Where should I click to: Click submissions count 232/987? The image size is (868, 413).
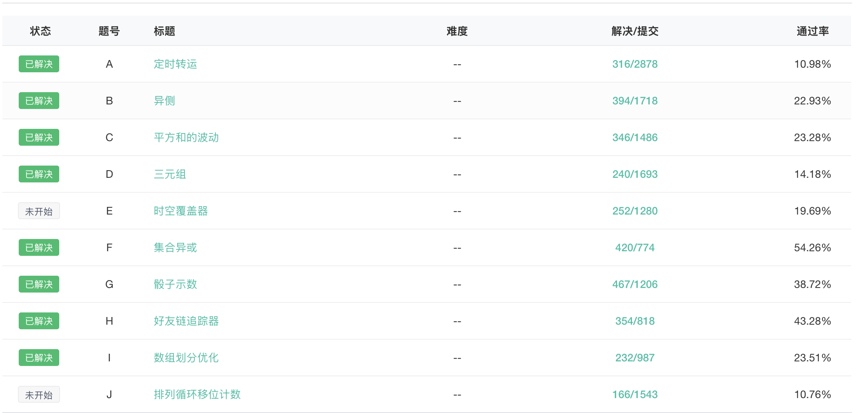(635, 358)
